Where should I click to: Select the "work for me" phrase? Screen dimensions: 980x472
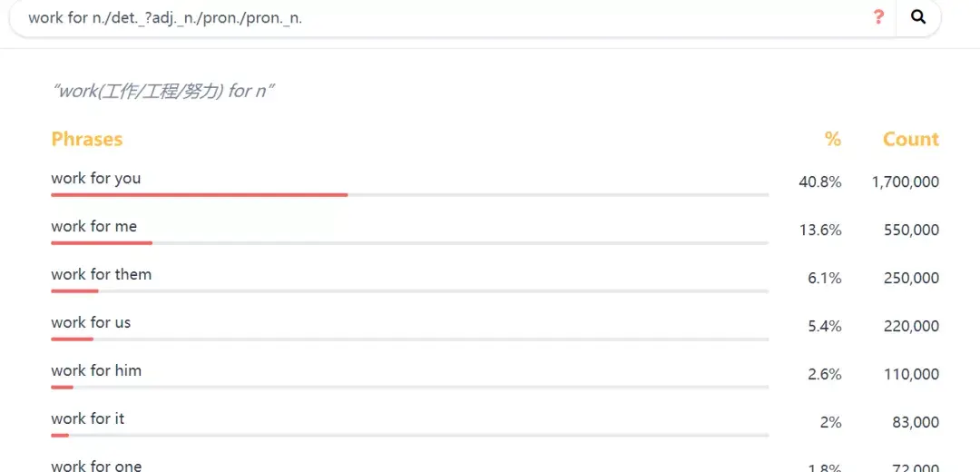[x=94, y=226]
